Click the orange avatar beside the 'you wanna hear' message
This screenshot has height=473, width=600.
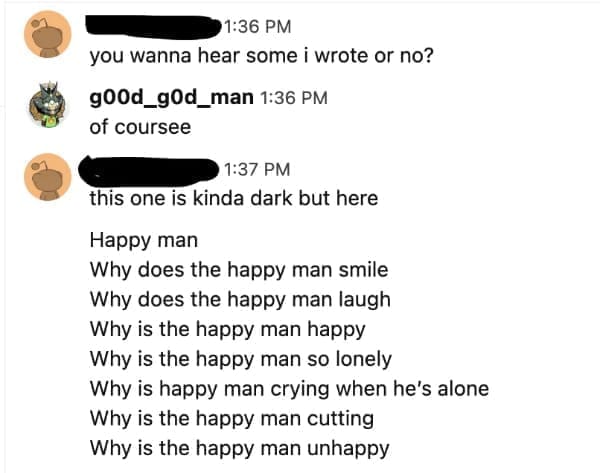pyautogui.click(x=44, y=37)
